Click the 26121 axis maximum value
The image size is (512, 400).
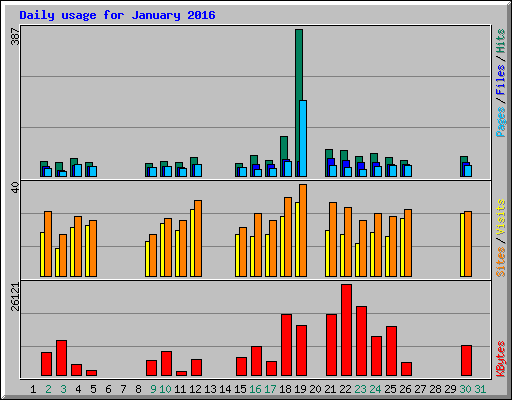(x=15, y=297)
